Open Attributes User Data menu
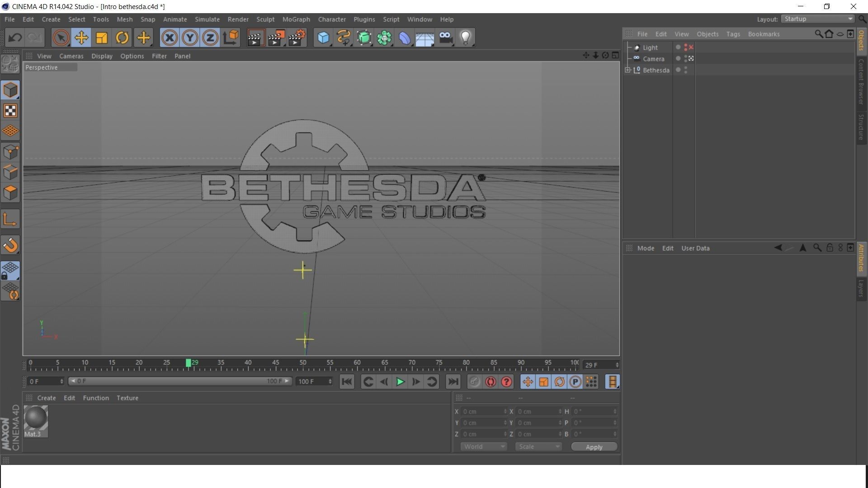 pyautogui.click(x=695, y=248)
